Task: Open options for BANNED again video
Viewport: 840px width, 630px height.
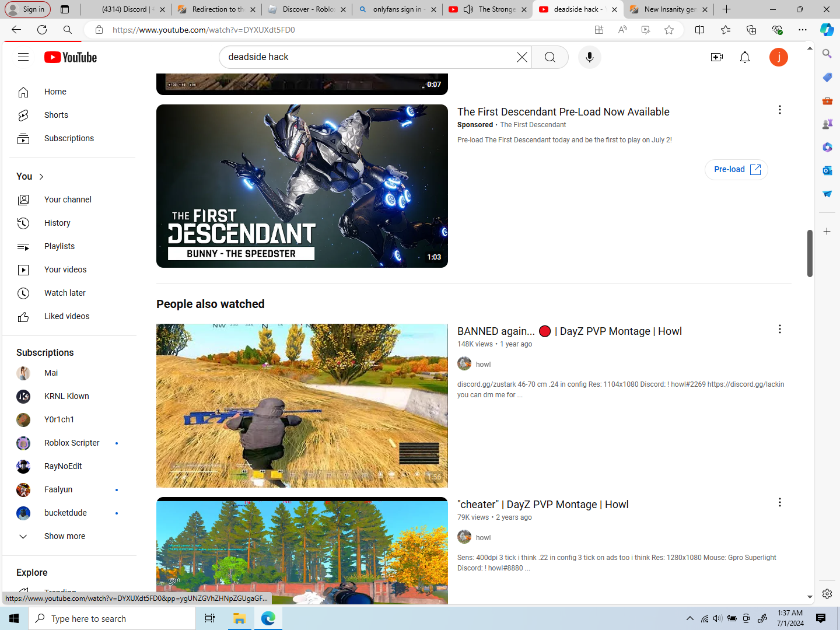Action: tap(780, 330)
